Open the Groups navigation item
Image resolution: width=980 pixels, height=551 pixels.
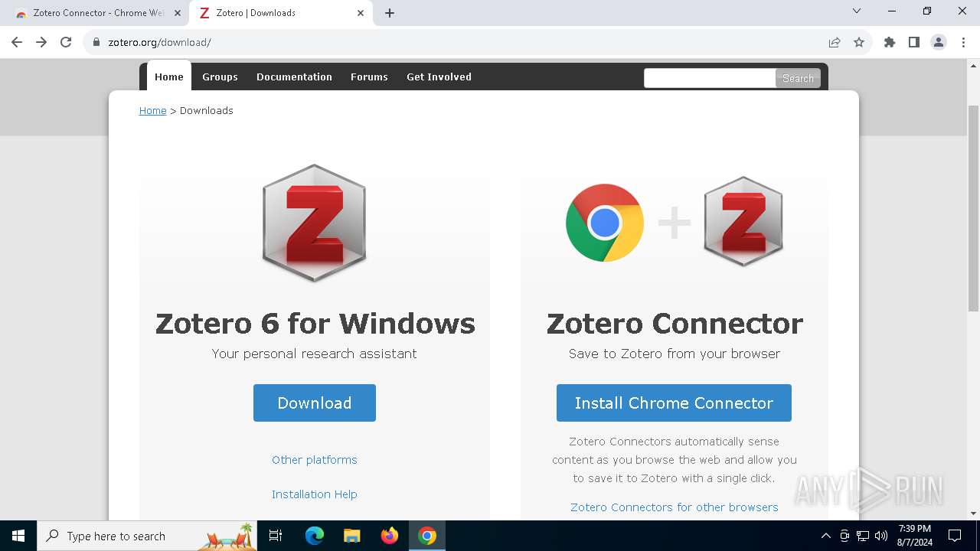pos(220,77)
